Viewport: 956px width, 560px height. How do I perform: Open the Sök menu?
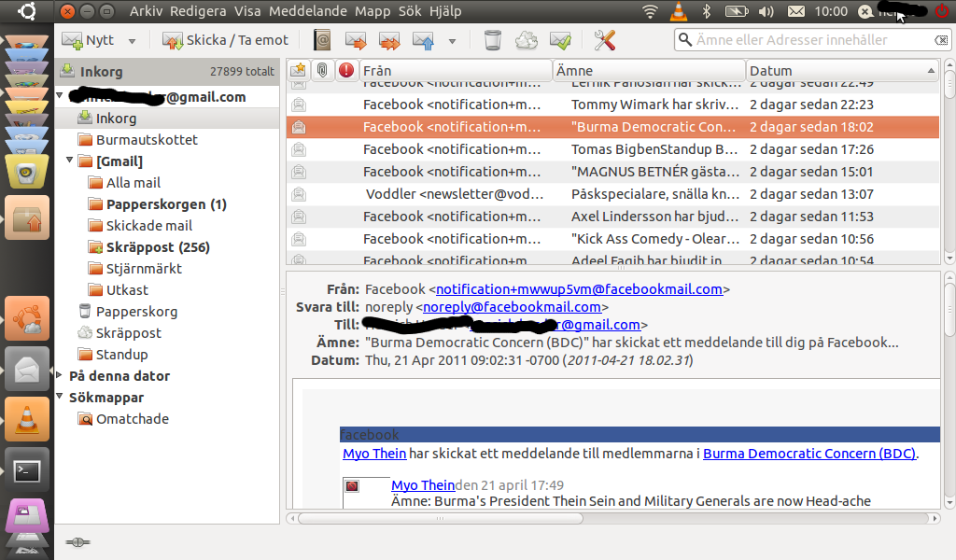(410, 11)
